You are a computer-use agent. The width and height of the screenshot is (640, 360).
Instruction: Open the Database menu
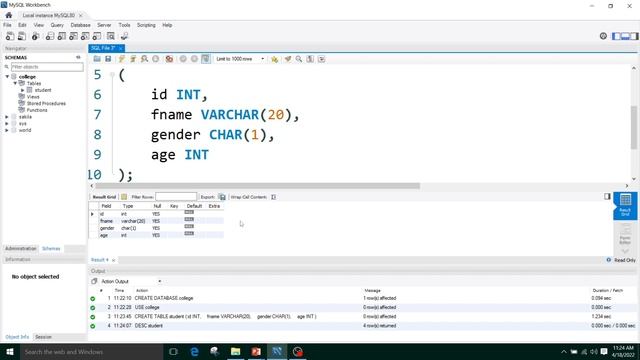coord(80,25)
